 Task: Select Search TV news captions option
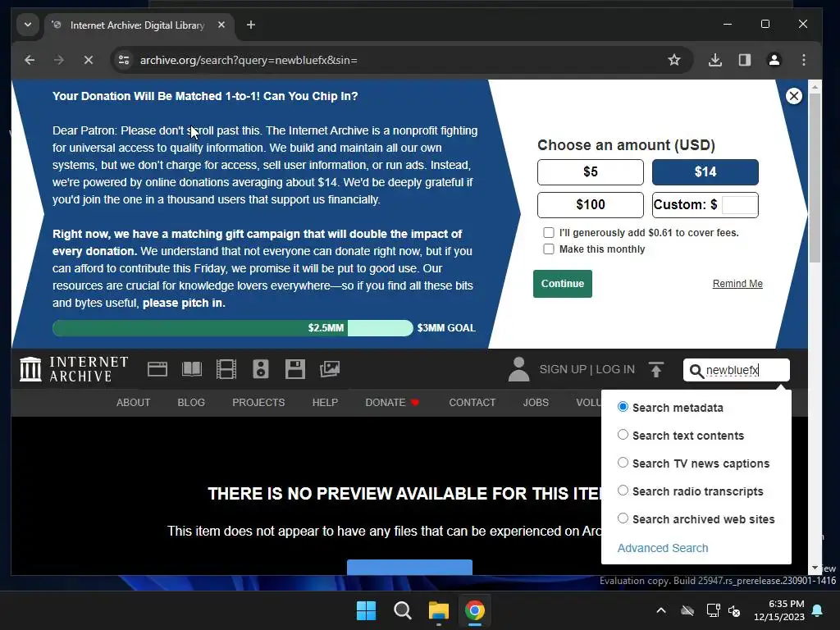click(x=623, y=463)
